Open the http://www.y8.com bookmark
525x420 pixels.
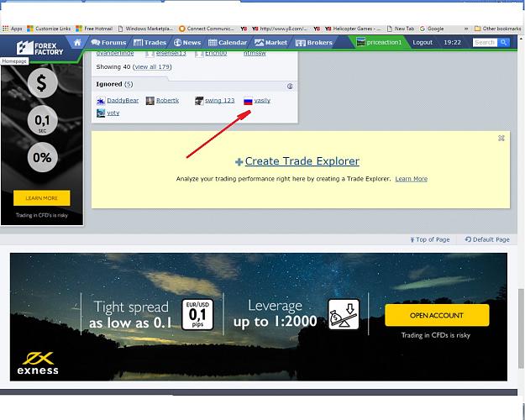point(279,29)
